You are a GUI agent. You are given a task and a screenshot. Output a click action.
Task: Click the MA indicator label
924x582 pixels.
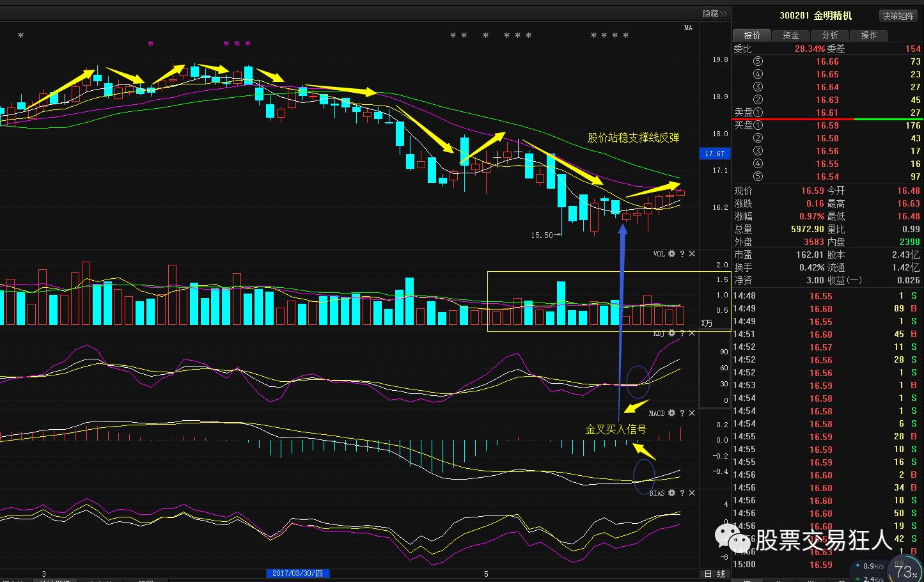point(688,28)
